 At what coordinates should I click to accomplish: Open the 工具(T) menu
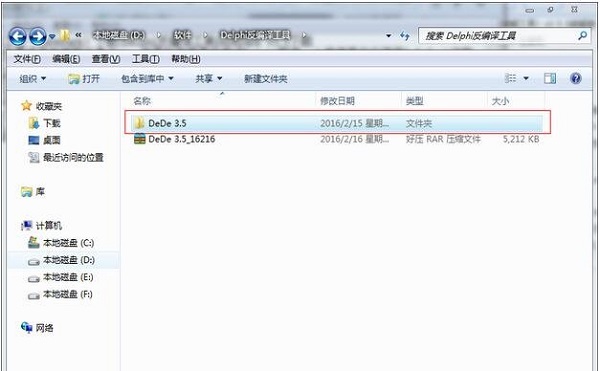click(x=145, y=59)
